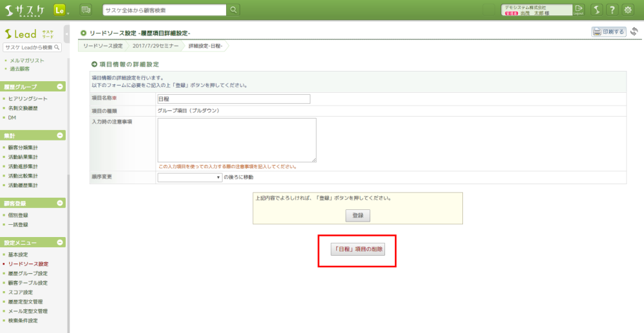Open the chat message icon in header
Image resolution: width=644 pixels, height=333 pixels.
coord(86,10)
